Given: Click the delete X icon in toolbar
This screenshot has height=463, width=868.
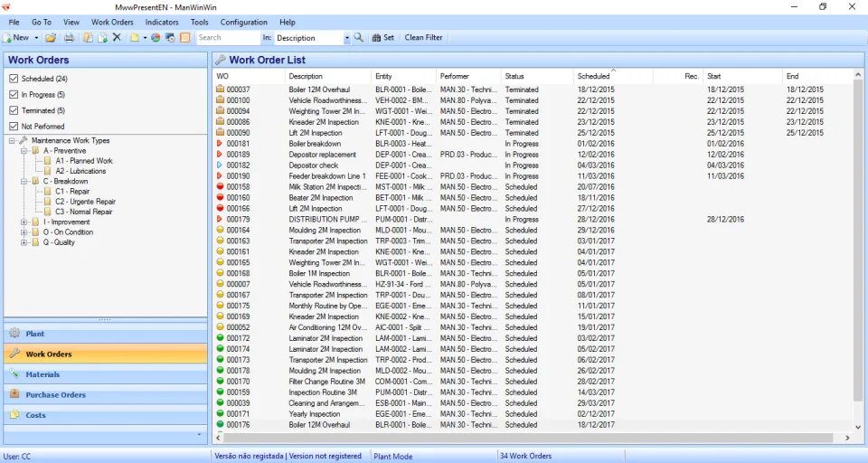Looking at the screenshot, I should tap(117, 38).
